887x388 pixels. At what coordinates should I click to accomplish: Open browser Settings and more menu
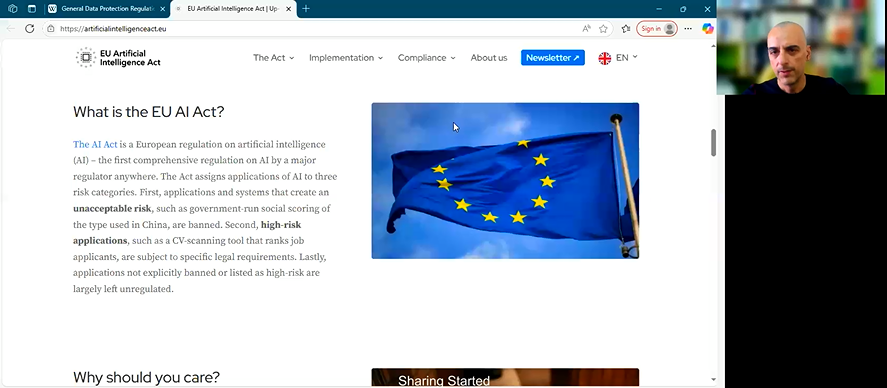point(688,28)
